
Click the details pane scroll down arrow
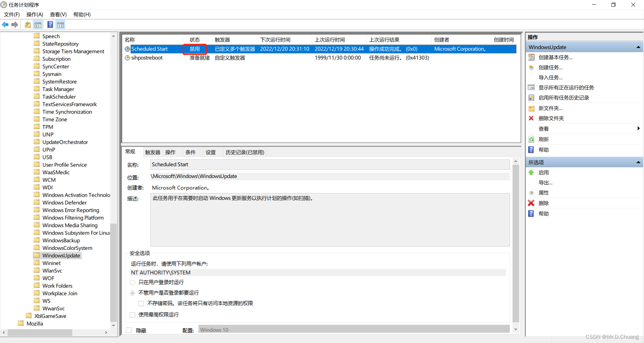coord(516,329)
